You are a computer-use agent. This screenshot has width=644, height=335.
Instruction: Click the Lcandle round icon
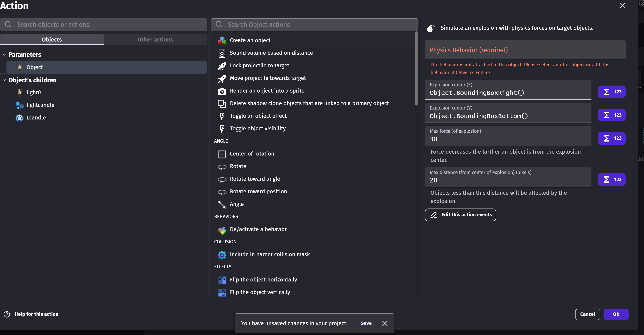[19, 118]
